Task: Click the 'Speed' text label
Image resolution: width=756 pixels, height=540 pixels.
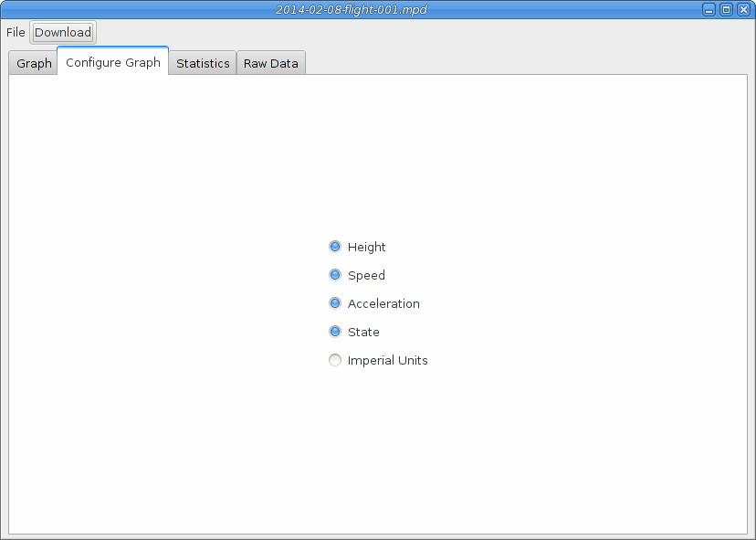Action: point(366,275)
